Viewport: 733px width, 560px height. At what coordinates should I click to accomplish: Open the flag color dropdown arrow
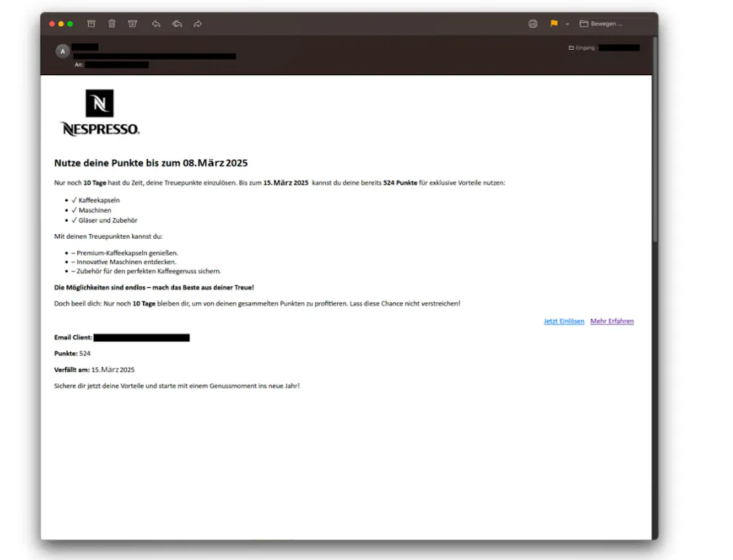[567, 24]
